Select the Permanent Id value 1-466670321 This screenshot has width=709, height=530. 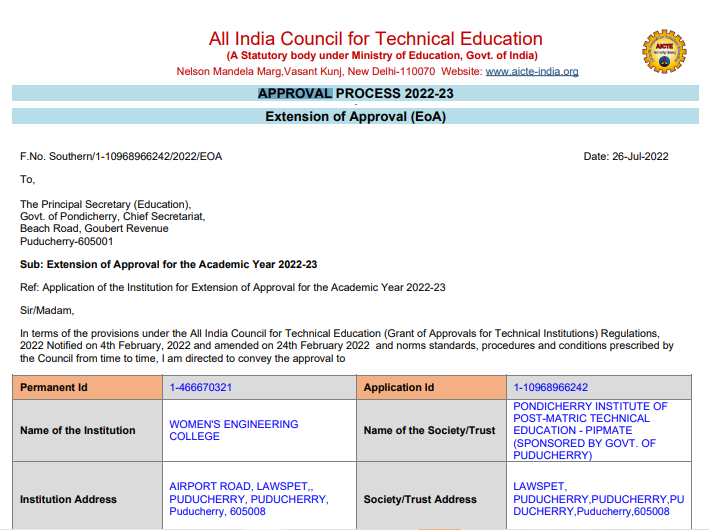point(201,388)
